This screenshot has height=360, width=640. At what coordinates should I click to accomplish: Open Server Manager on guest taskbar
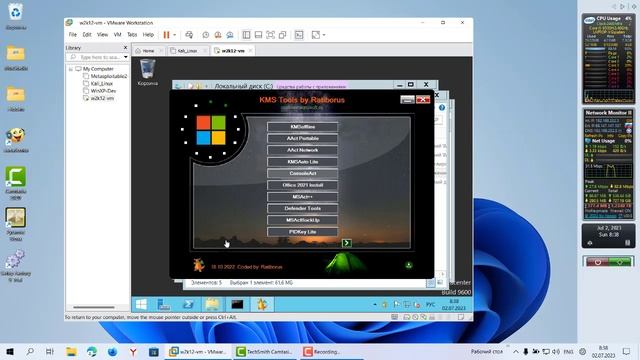[164, 304]
